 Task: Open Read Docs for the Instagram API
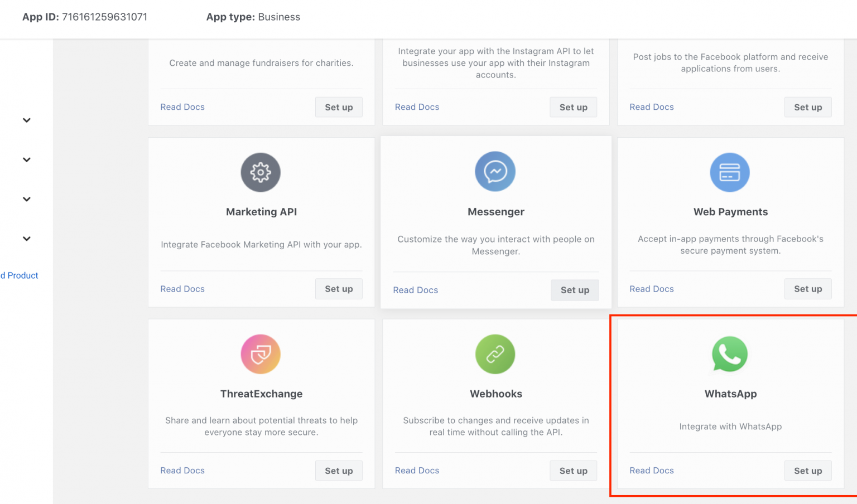(417, 106)
